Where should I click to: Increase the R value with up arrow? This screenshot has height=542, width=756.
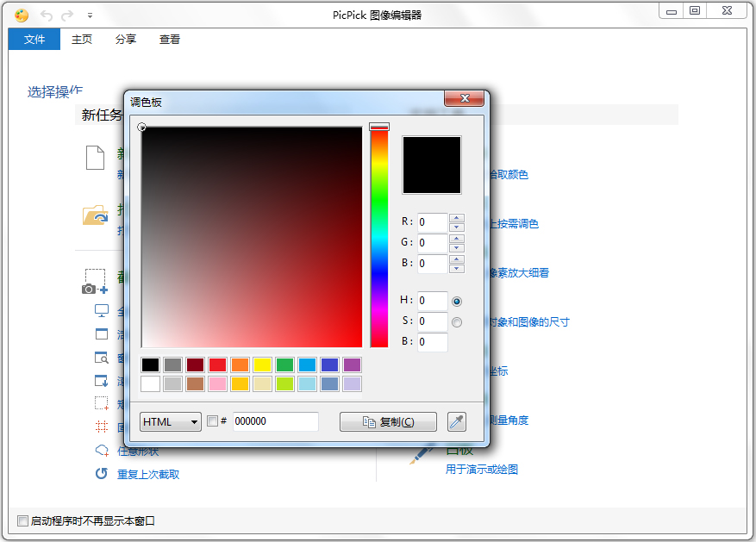[x=457, y=217]
